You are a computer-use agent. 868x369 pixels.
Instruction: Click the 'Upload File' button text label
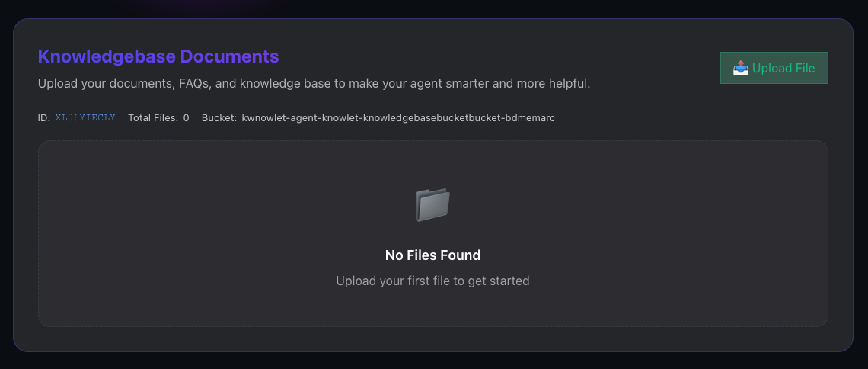783,68
